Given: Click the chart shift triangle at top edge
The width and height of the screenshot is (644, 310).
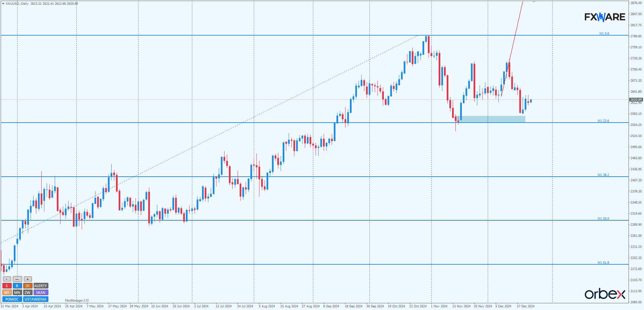Looking at the screenshot, I should pos(534,2).
